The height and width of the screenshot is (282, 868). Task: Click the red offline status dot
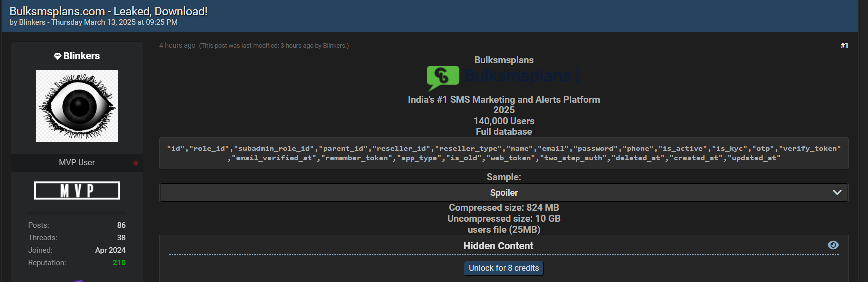click(135, 163)
